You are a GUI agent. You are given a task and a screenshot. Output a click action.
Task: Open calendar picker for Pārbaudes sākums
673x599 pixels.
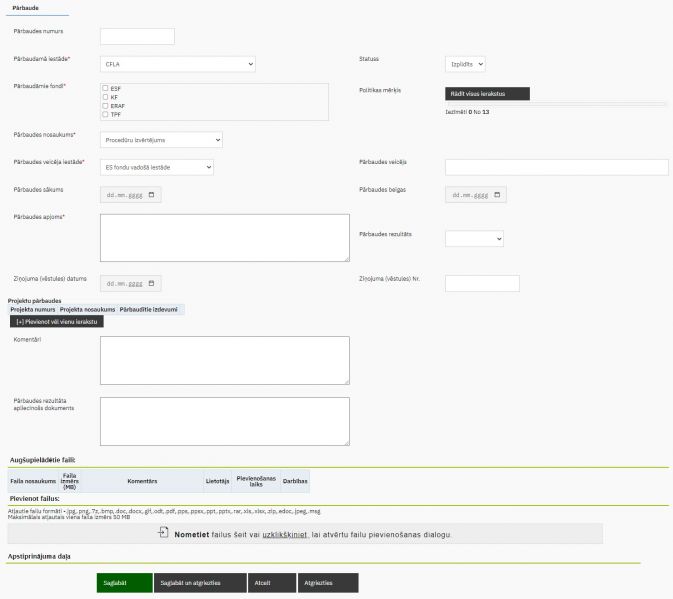152,195
